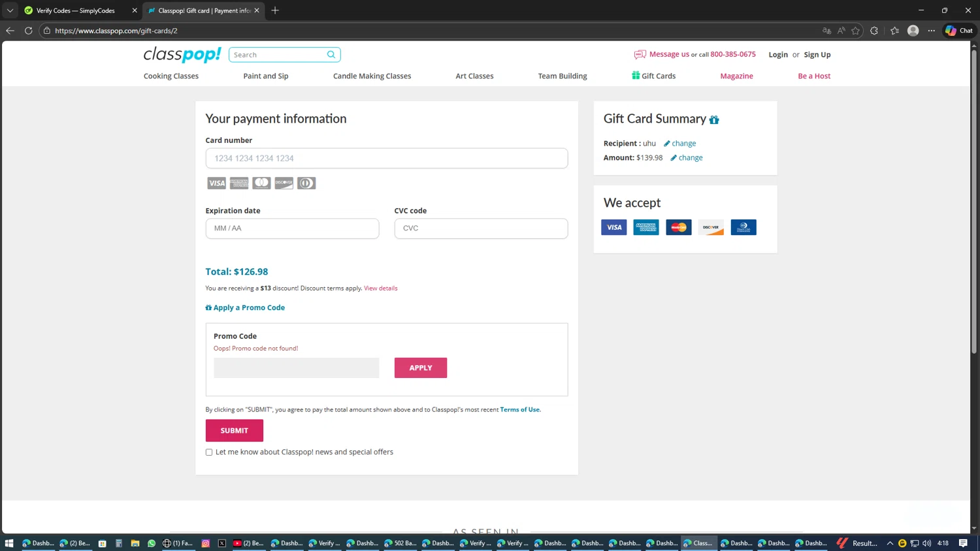980x551 pixels.
Task: View site information lock icon in address bar
Action: tap(47, 31)
